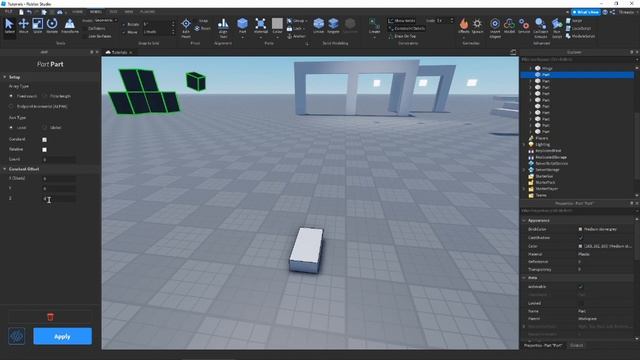Insert a new LocalScript
This screenshot has width=640, height=360.
tap(578, 29)
